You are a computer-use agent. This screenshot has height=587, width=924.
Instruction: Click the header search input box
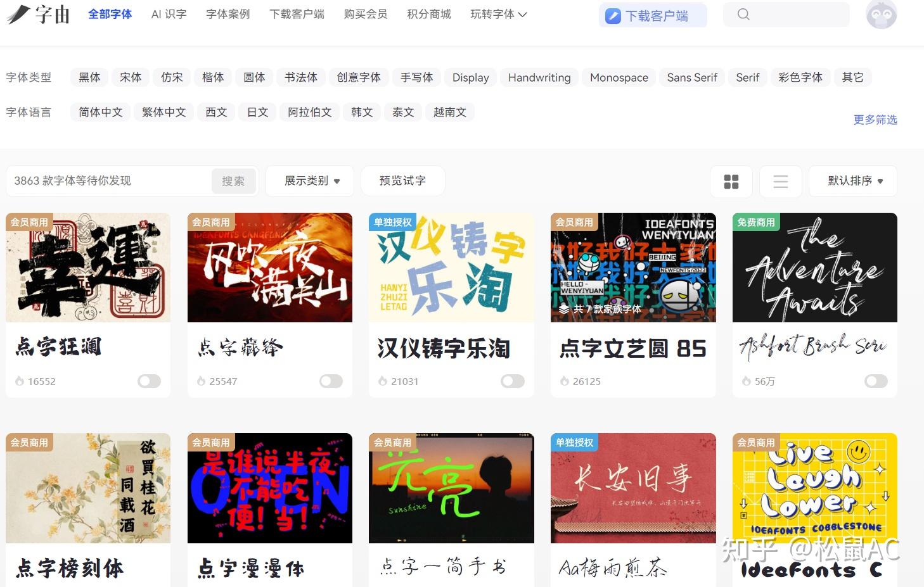[786, 14]
